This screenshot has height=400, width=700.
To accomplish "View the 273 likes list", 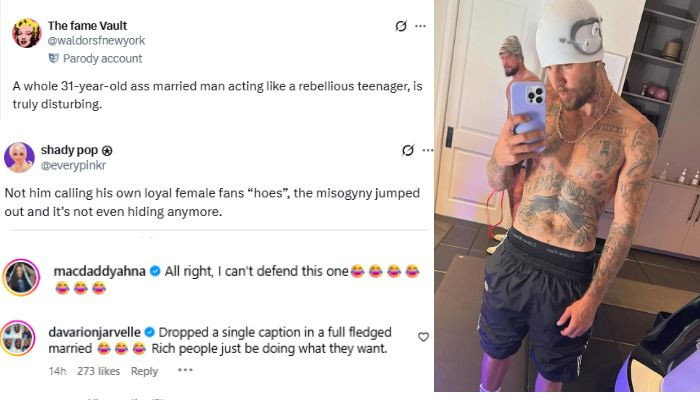I will pos(98,371).
